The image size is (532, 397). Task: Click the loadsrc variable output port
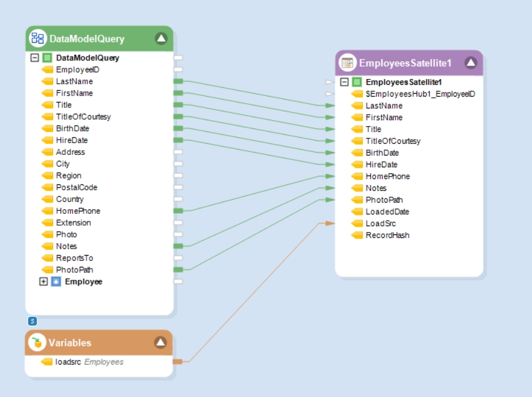coord(178,362)
